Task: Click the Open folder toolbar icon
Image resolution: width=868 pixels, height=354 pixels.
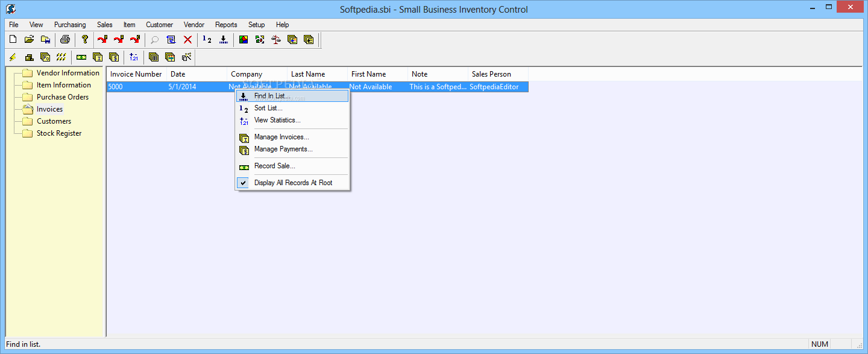Action: coord(29,40)
